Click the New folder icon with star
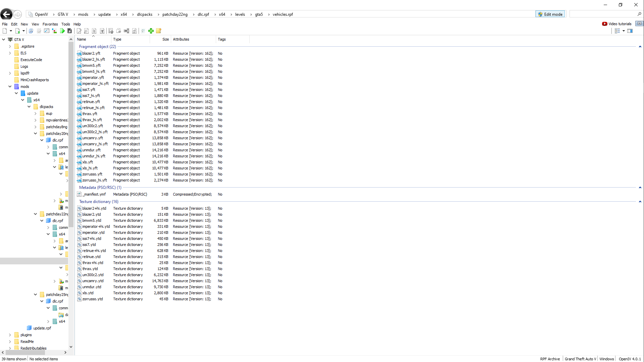The height and width of the screenshot is (362, 644). (x=159, y=31)
